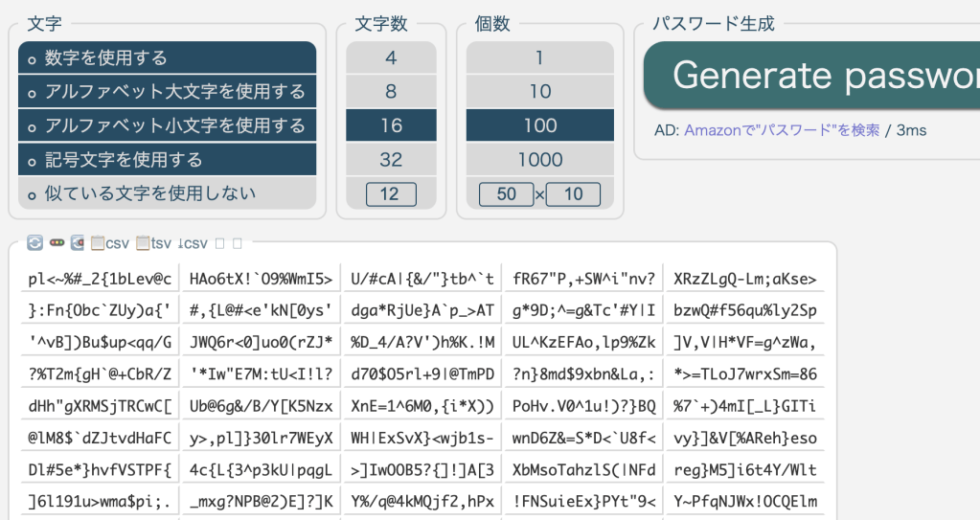Enable 似ている文字を使用しない option
Screen dimensions: 980x520
click(x=167, y=193)
